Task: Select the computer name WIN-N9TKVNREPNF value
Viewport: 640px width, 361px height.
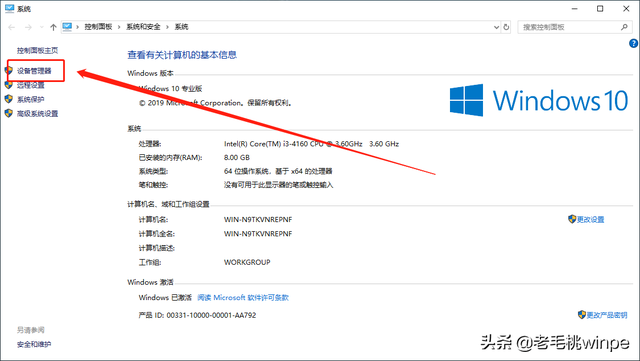Action: [258, 220]
